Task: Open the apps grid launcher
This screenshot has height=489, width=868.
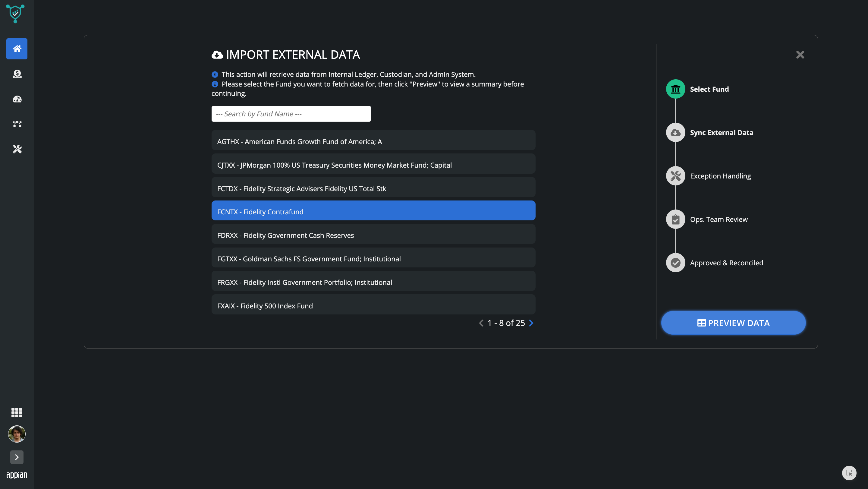Action: tap(17, 412)
